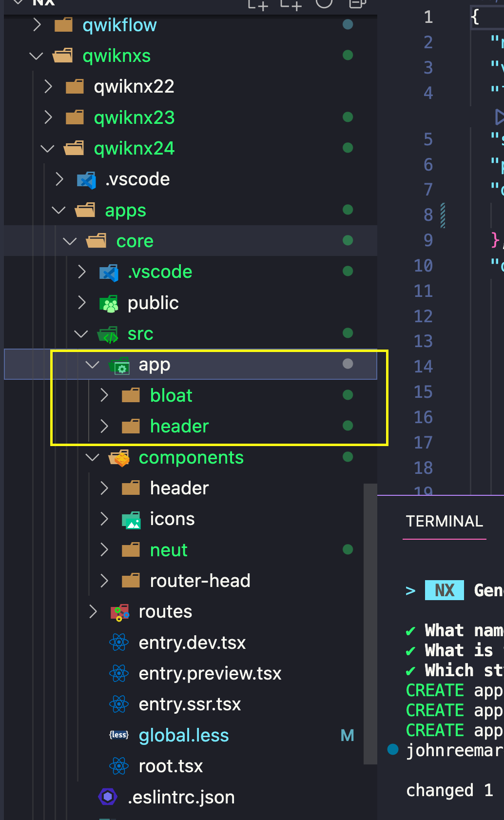Click the explorer vertical scrollbar thumb

[370, 624]
